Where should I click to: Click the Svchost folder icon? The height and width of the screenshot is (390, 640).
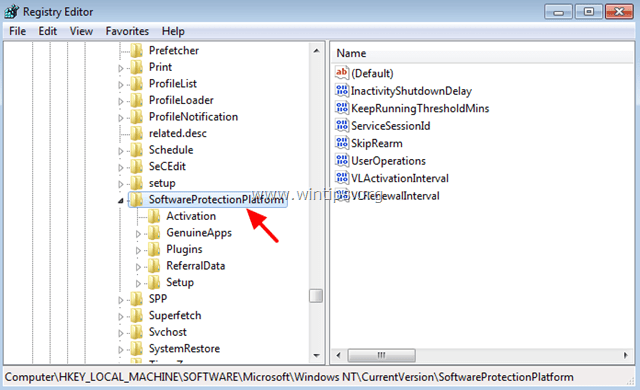pyautogui.click(x=137, y=332)
